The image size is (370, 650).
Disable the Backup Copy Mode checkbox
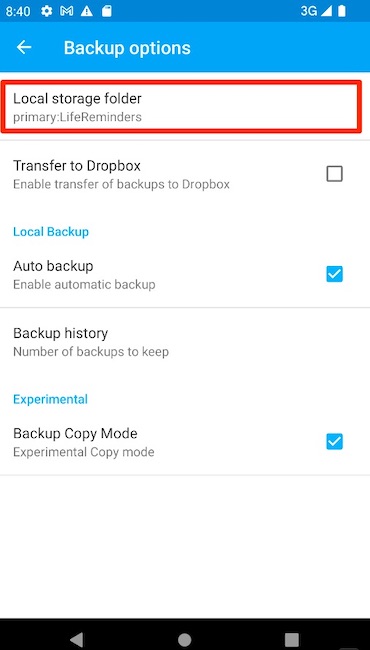(334, 441)
